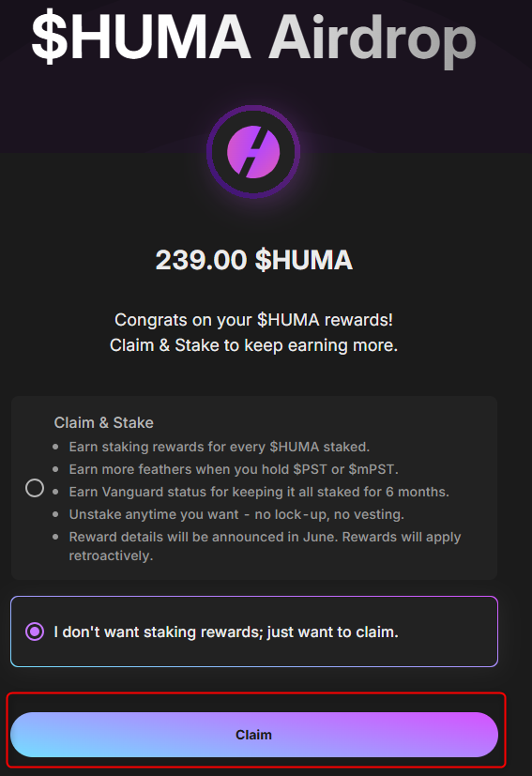Click the 239.00 $HUMA amount text
This screenshot has height=776, width=532.
pos(254,260)
